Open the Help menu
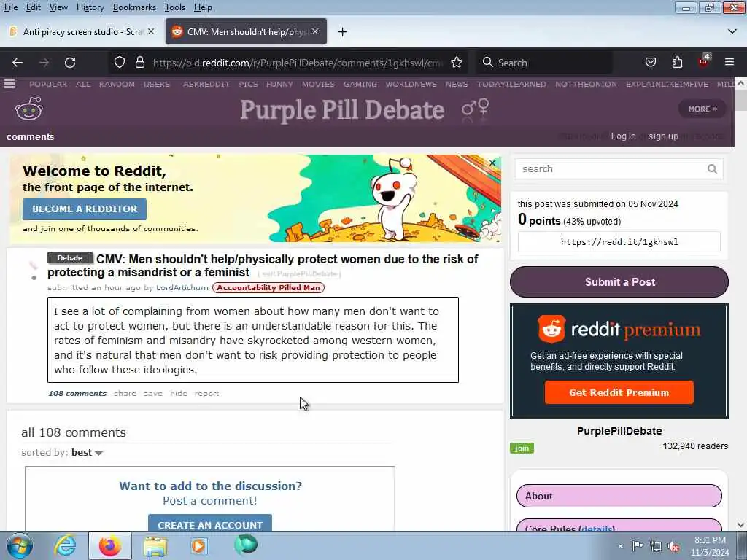This screenshot has height=560, width=747. tap(203, 7)
